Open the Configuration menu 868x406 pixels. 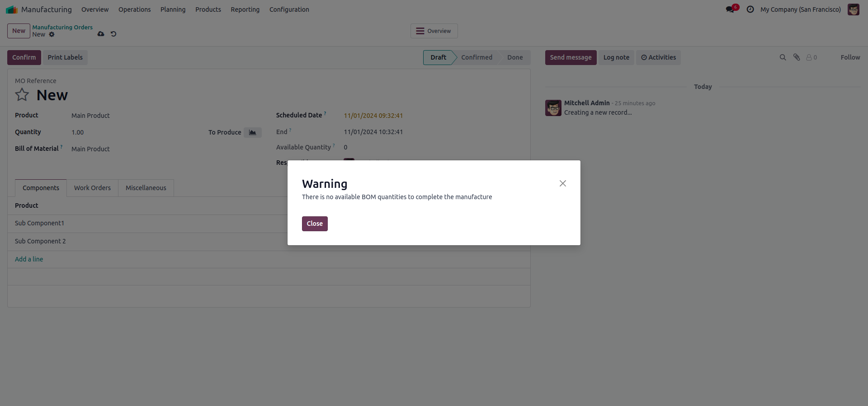point(289,9)
